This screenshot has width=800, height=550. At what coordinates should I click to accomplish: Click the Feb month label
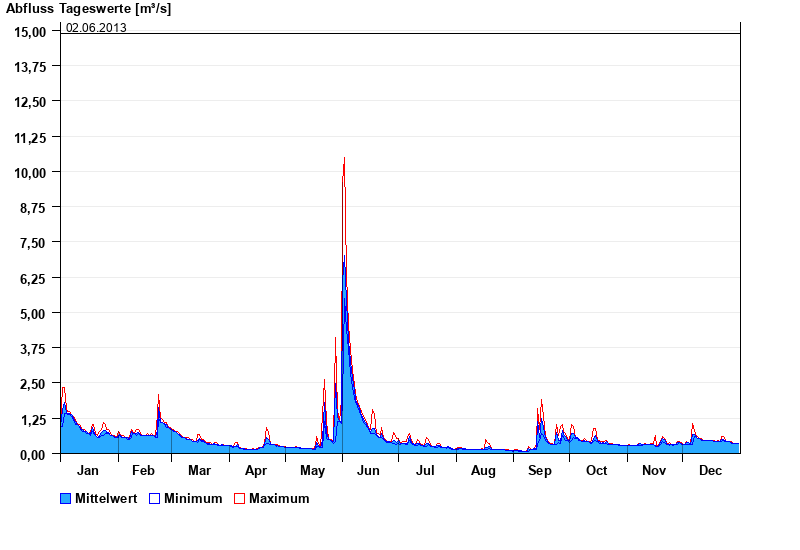[143, 470]
